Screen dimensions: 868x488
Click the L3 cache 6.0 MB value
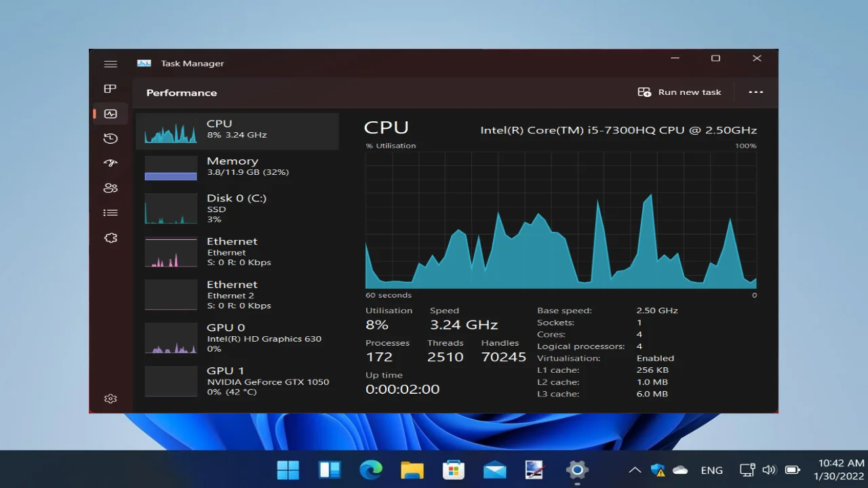[652, 394]
